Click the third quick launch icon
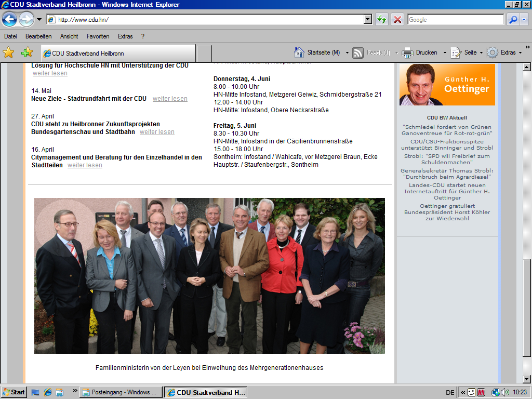The width and height of the screenshot is (532, 399). pos(60,393)
